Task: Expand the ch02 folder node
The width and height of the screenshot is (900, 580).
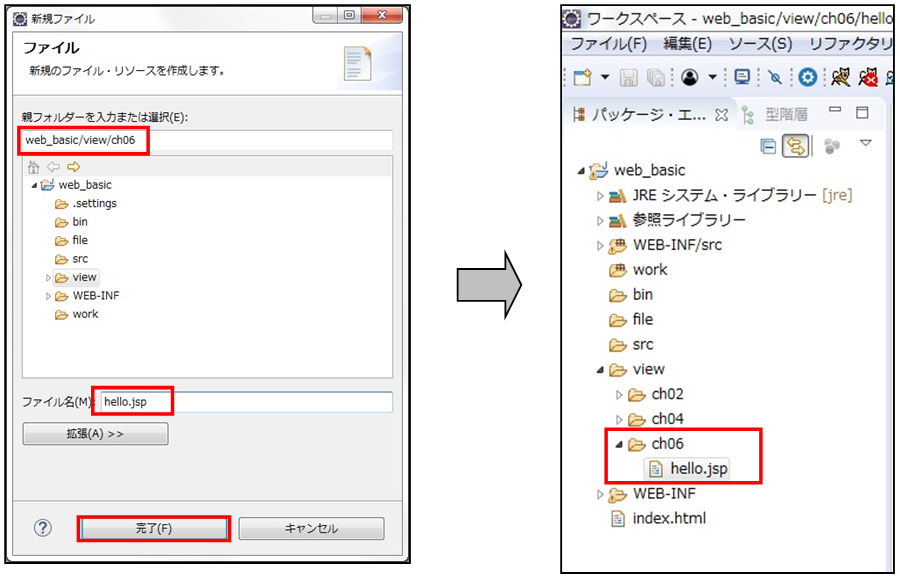Action: (619, 394)
